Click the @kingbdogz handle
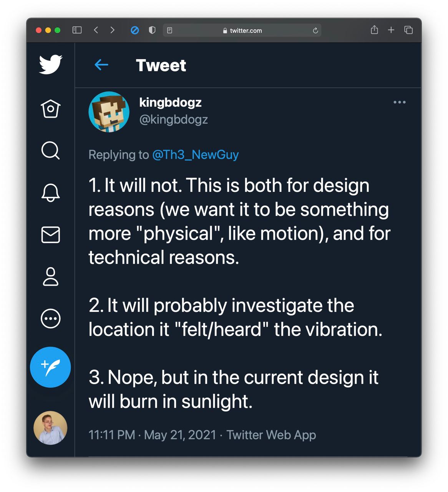448x492 pixels. point(173,120)
